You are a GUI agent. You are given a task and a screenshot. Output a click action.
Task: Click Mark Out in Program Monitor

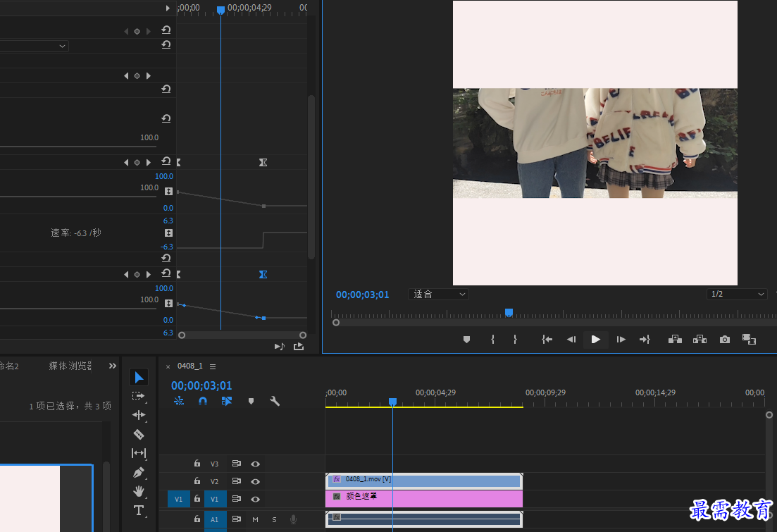click(516, 340)
